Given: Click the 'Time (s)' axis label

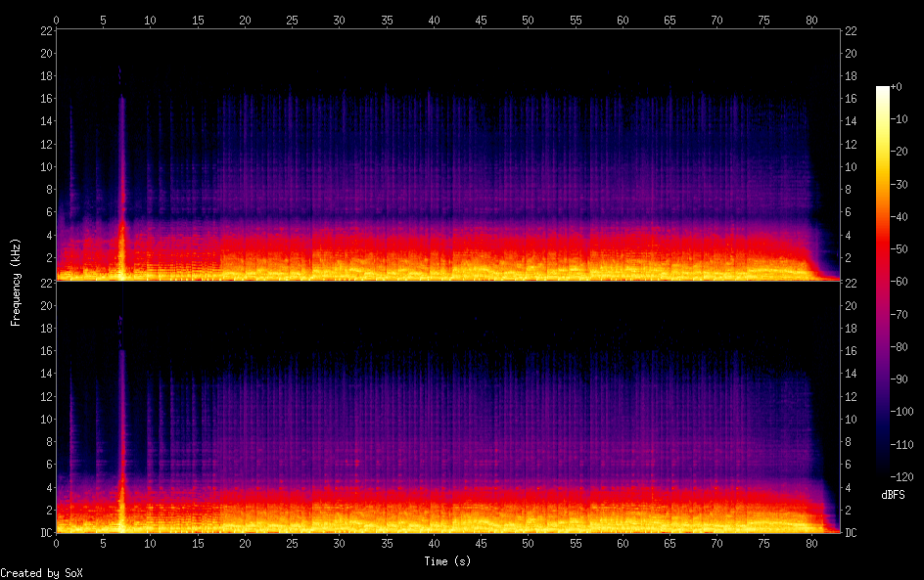Looking at the screenshot, I should click(449, 561).
